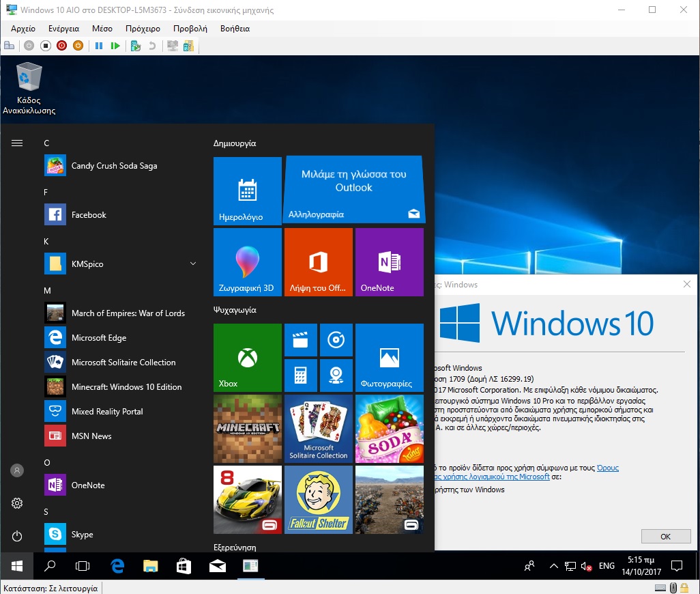Open Facebook from the app list

pyautogui.click(x=121, y=215)
